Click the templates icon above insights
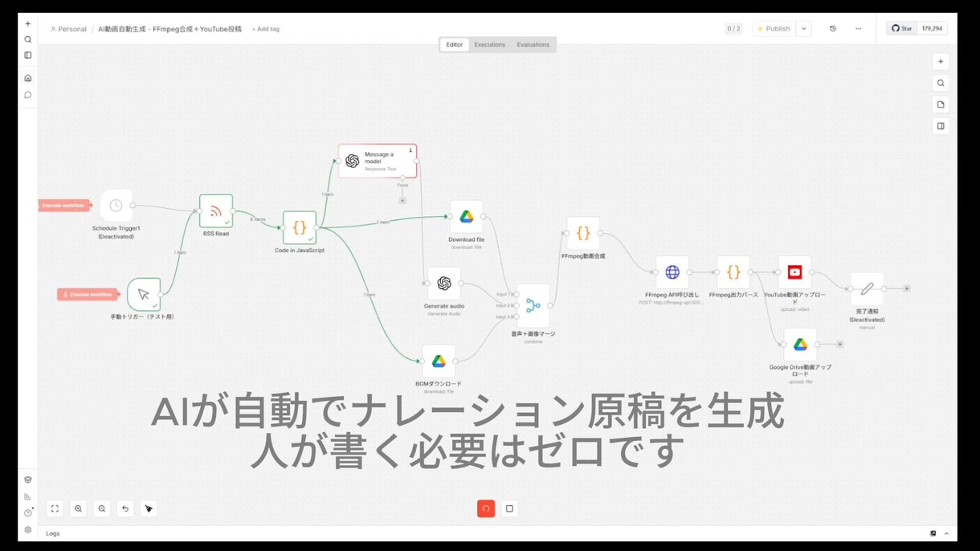 click(28, 480)
